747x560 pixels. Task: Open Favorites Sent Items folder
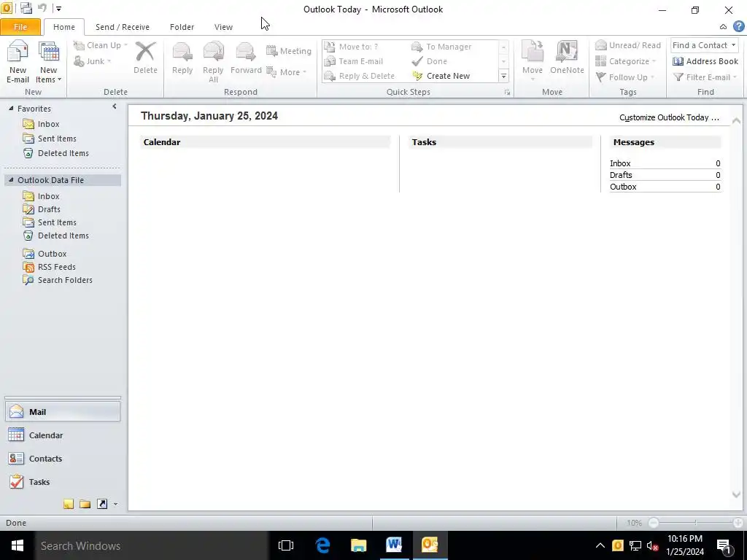click(57, 139)
